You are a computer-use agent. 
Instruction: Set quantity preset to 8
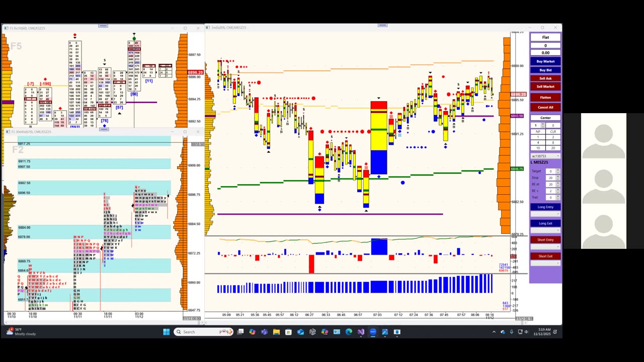[x=553, y=142]
